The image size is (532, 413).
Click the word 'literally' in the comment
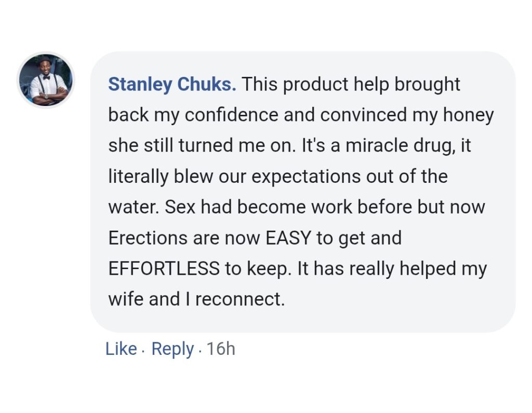(138, 177)
